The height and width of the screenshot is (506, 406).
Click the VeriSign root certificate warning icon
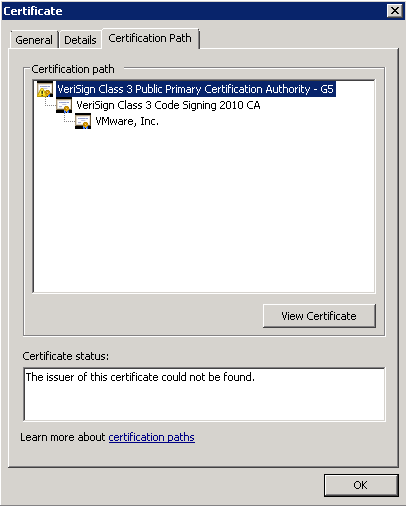coord(45,89)
